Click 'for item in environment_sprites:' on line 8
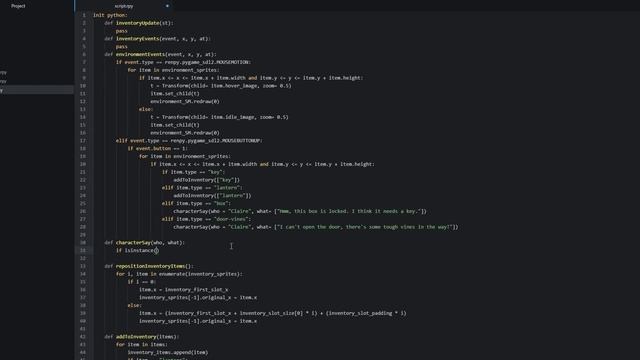Image resolution: width=640 pixels, height=360 pixels. tap(173, 70)
